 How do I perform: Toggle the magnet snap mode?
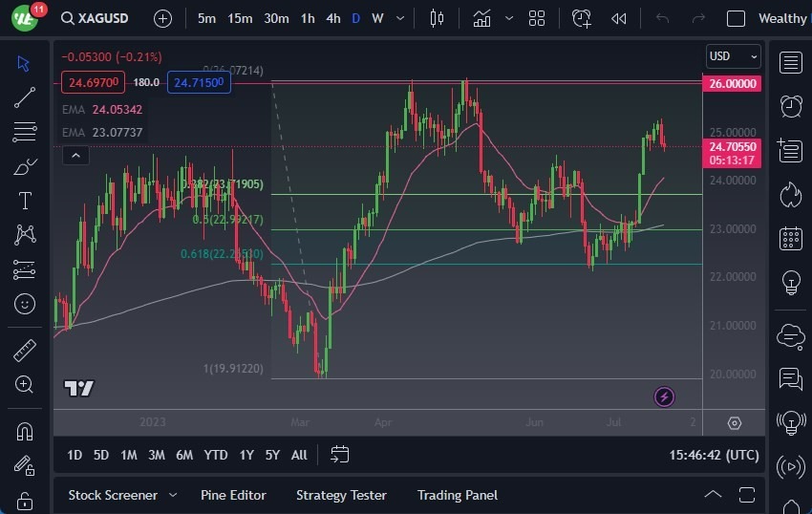point(25,431)
